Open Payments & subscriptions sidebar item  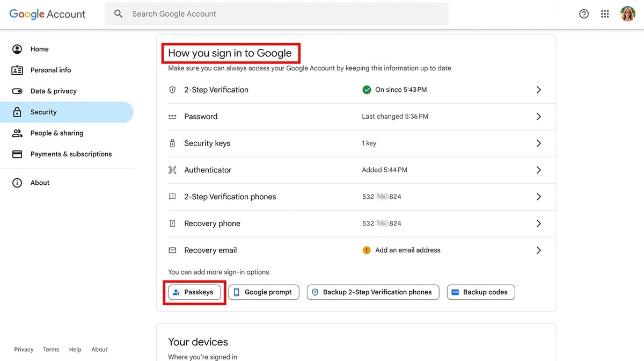pyautogui.click(x=71, y=154)
